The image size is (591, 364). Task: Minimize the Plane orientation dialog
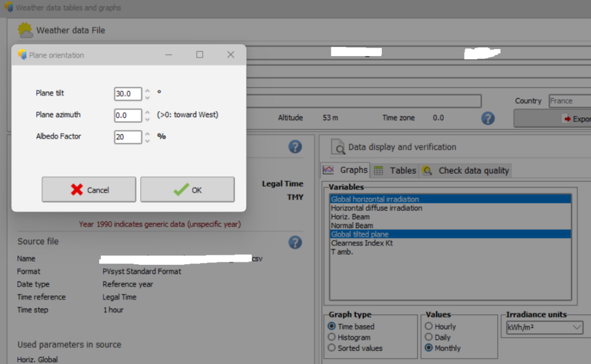(x=169, y=55)
